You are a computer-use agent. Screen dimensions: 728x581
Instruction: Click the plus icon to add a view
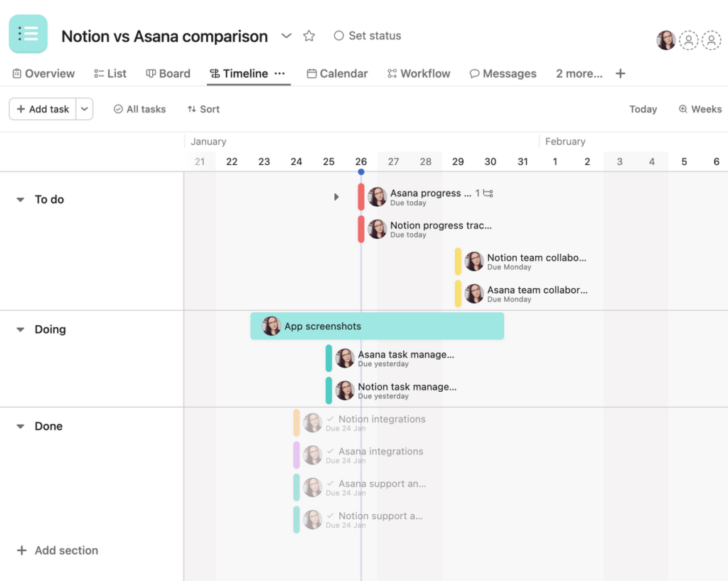(x=620, y=73)
